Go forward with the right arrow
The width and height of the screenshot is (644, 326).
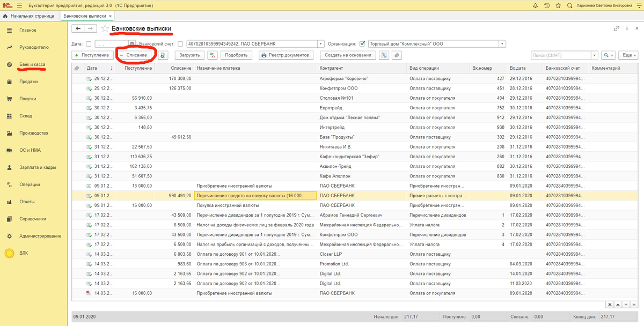click(x=91, y=28)
